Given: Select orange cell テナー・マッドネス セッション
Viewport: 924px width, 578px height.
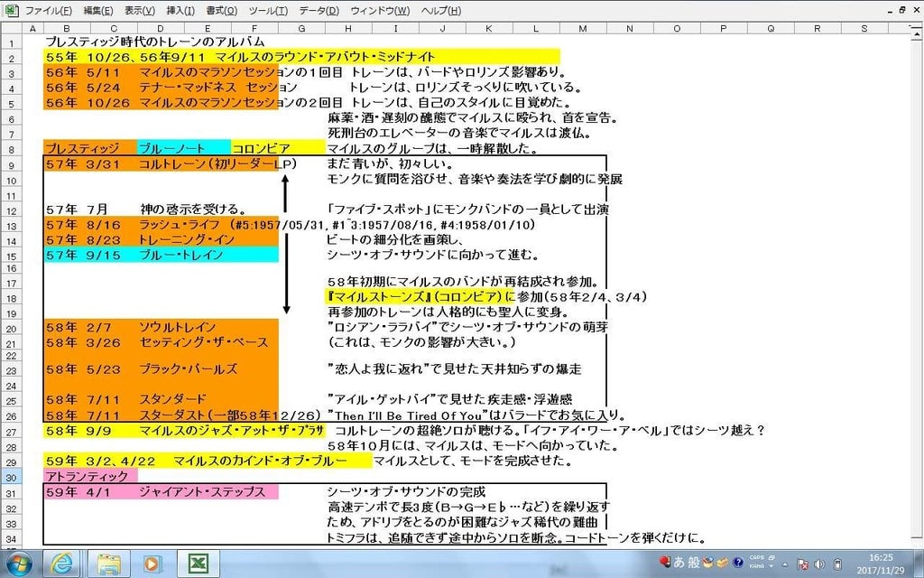Looking at the screenshot, I should pos(217,88).
